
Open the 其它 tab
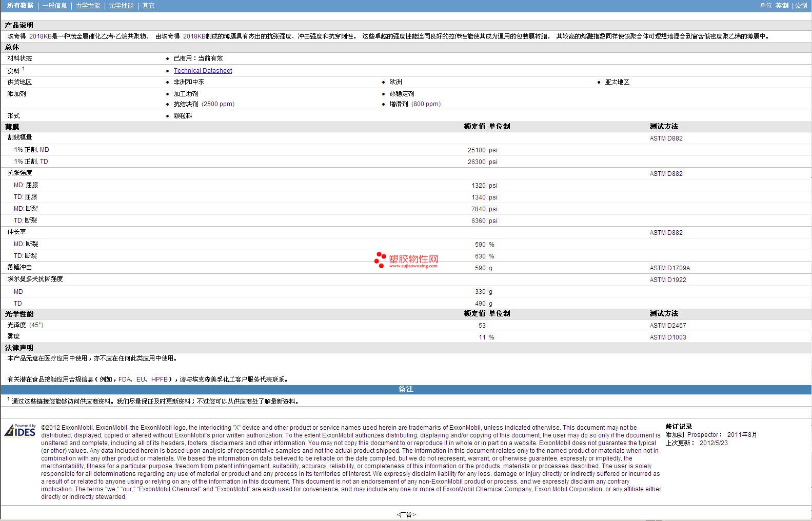click(x=148, y=6)
